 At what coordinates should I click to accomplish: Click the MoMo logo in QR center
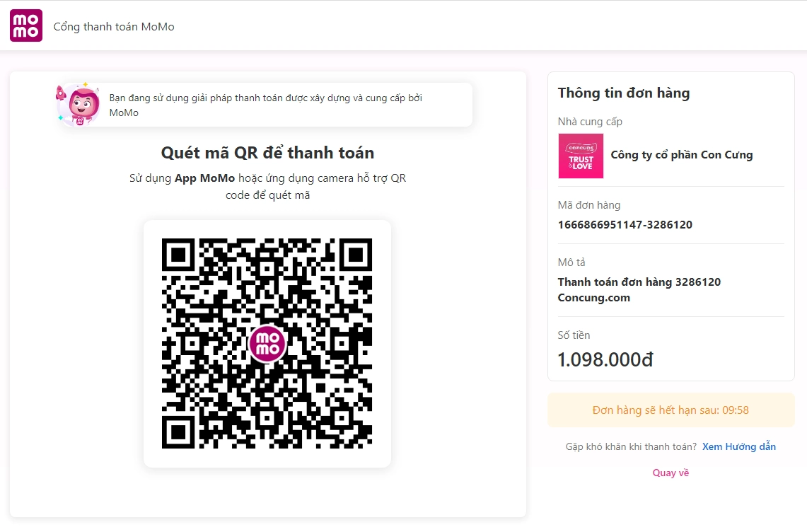click(267, 344)
